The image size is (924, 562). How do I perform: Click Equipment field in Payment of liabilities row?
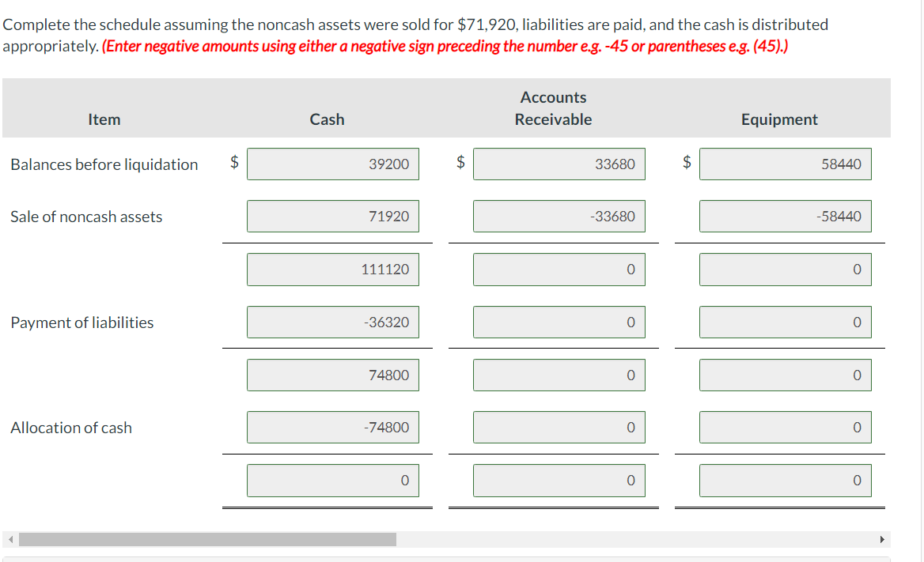(785, 322)
